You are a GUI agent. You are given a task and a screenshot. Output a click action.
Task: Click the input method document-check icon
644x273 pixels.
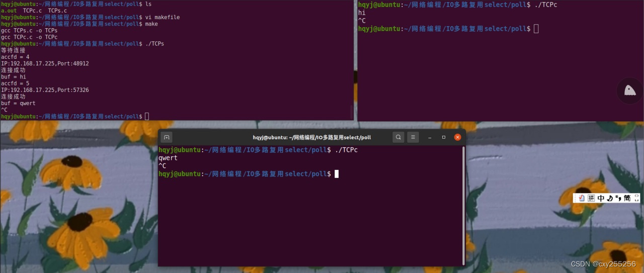coord(582,198)
